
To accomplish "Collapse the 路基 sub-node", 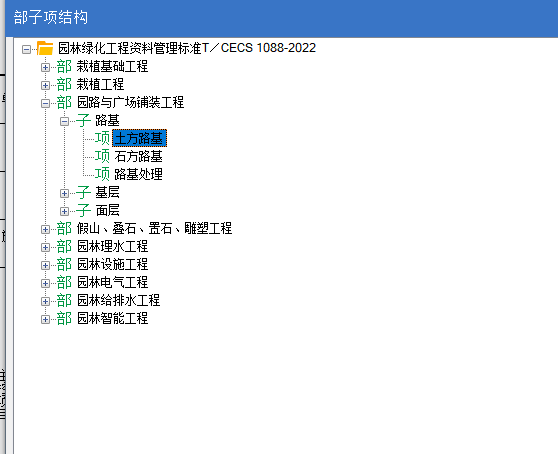I will click(64, 122).
